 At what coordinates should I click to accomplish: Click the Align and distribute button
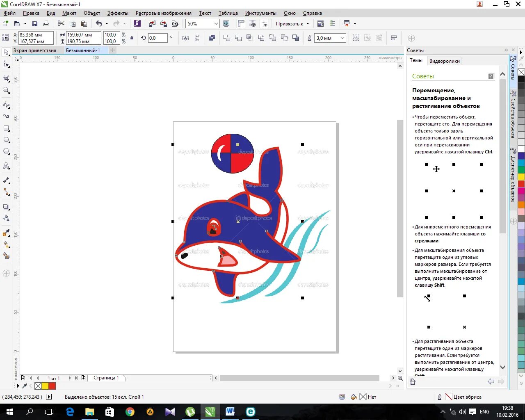(x=394, y=38)
